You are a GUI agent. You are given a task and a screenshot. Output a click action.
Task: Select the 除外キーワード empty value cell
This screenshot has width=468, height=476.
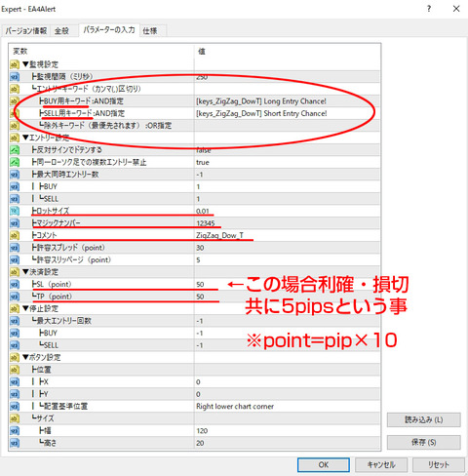(x=287, y=126)
